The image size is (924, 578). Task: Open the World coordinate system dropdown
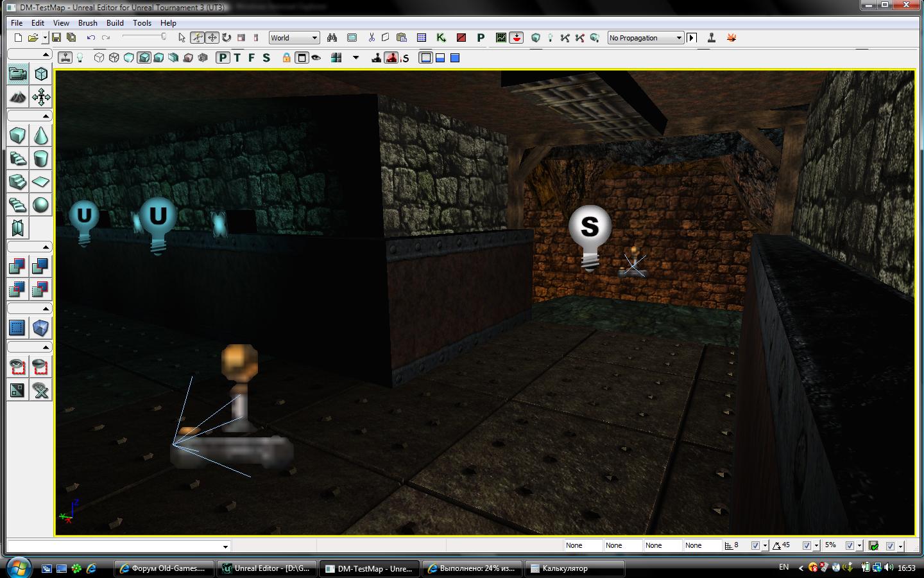[x=294, y=38]
